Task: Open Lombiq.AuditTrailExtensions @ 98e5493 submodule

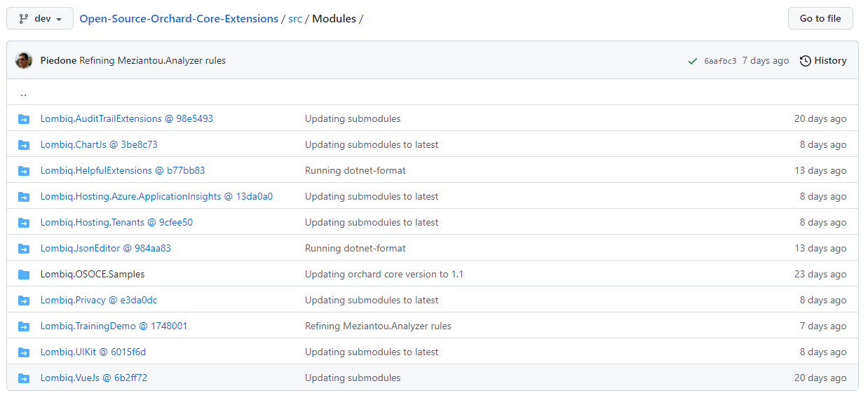Action: 127,118
